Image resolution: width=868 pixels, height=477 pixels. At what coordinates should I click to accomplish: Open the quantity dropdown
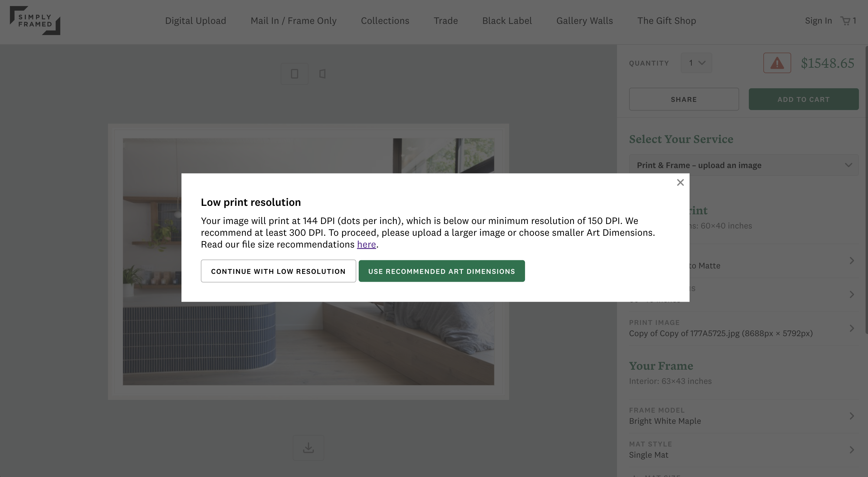696,63
